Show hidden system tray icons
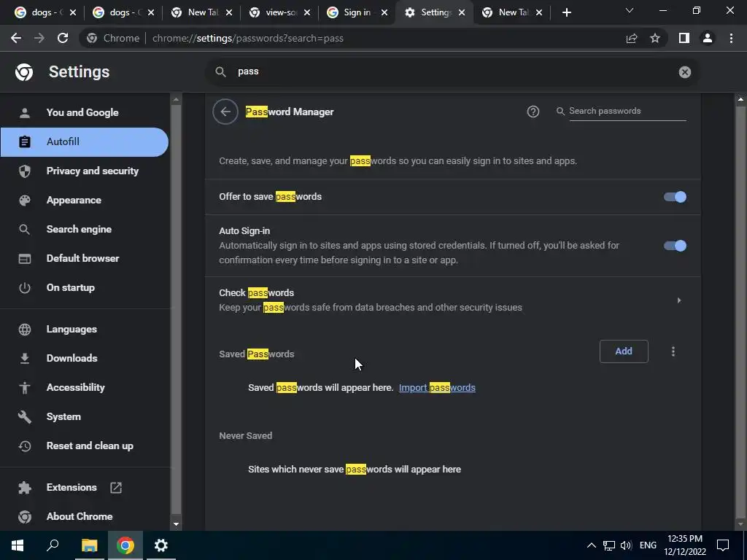 click(x=591, y=545)
